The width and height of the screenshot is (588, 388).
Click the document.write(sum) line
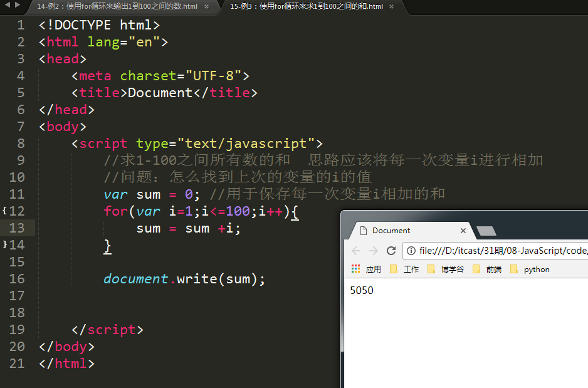[x=184, y=279]
